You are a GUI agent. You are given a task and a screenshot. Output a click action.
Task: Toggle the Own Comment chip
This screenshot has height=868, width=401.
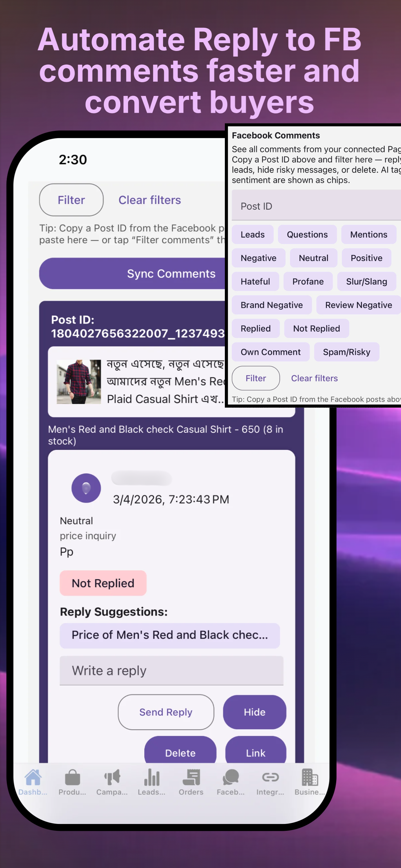[x=271, y=352]
